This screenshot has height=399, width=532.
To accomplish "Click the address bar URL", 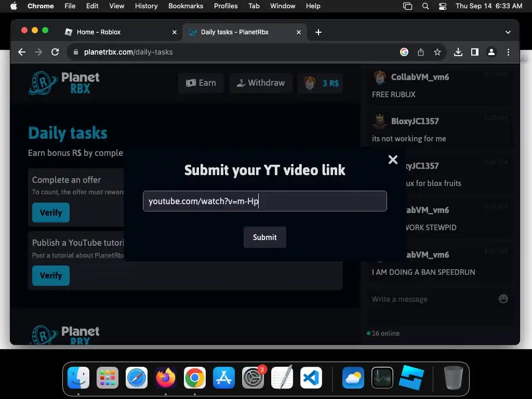I will (128, 52).
